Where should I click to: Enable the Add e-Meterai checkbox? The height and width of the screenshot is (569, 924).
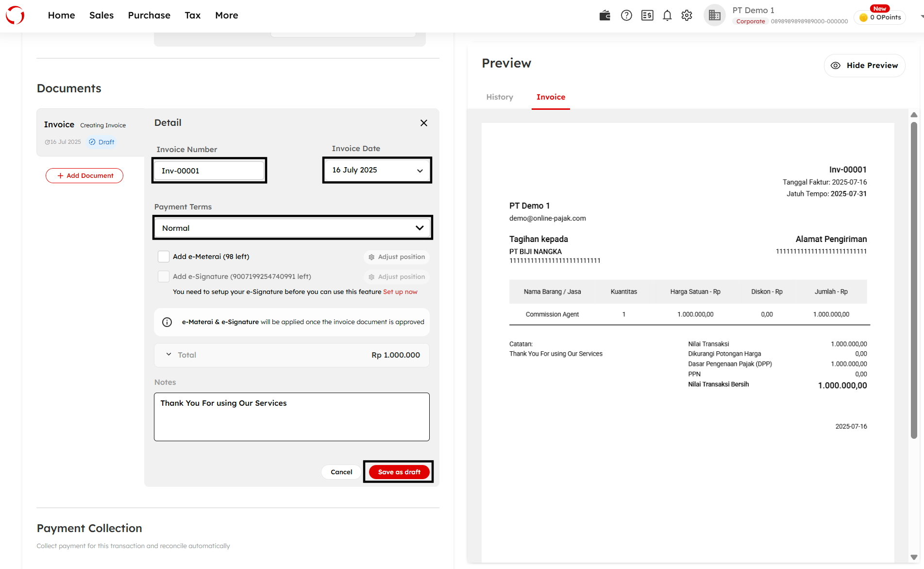coord(164,257)
